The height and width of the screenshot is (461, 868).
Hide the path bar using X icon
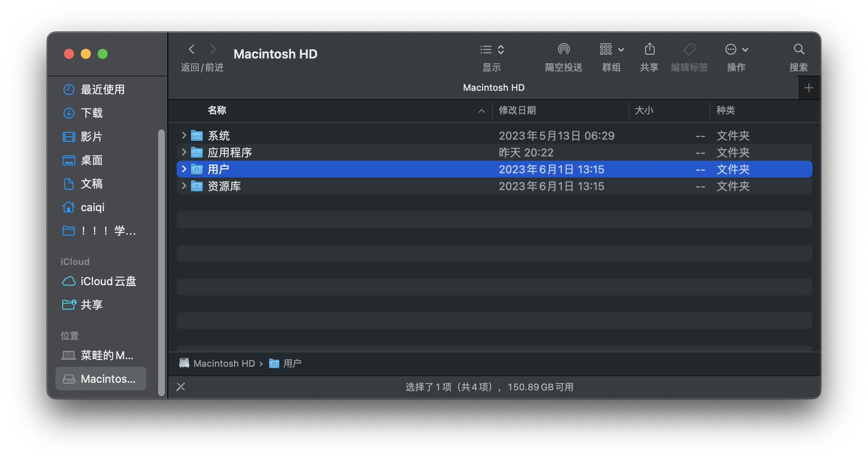(181, 387)
